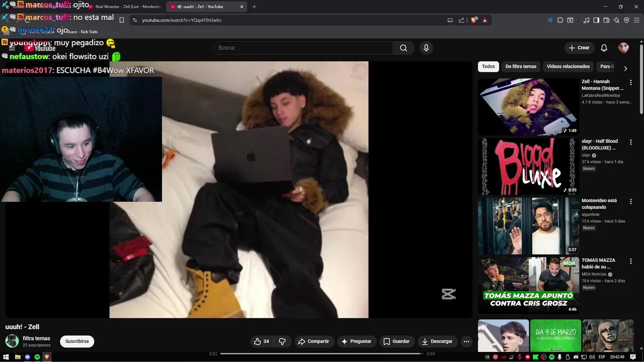Click the Preguntar button

(x=356, y=341)
